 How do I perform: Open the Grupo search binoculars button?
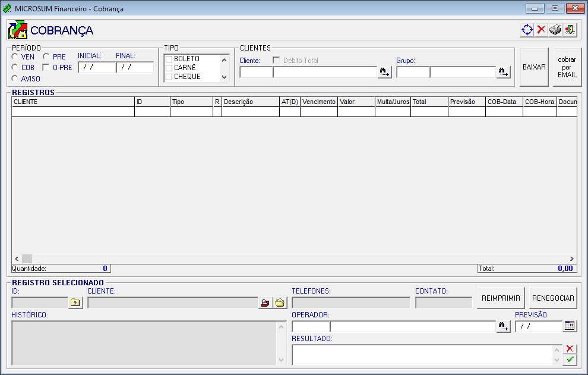[503, 72]
